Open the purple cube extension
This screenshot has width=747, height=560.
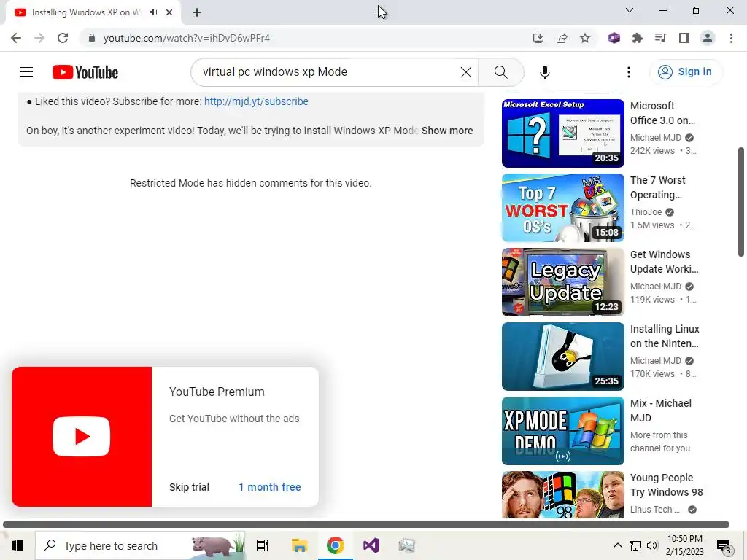pyautogui.click(x=614, y=38)
